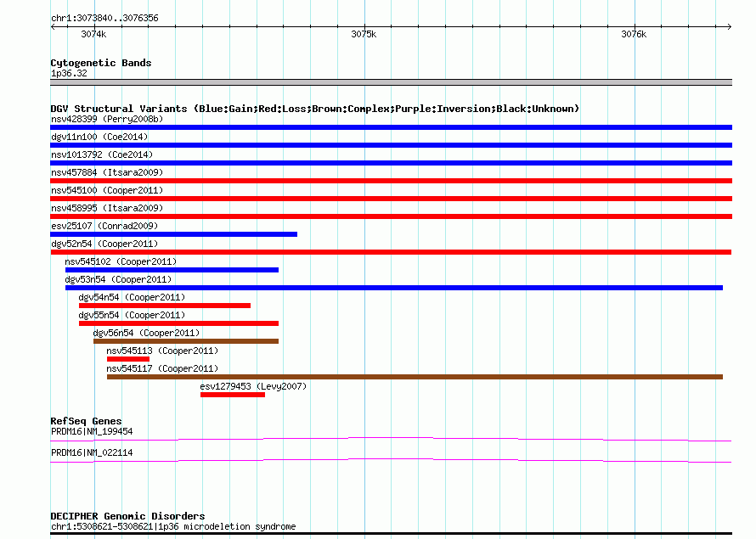Select the gray cytogenetic band bar
The width and height of the screenshot is (756, 539).
[x=391, y=82]
